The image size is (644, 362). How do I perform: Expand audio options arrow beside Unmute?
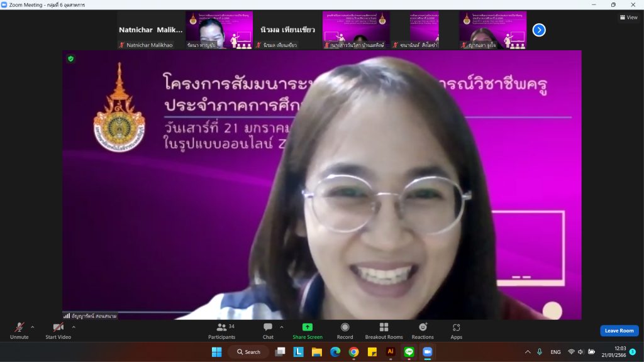tap(33, 327)
